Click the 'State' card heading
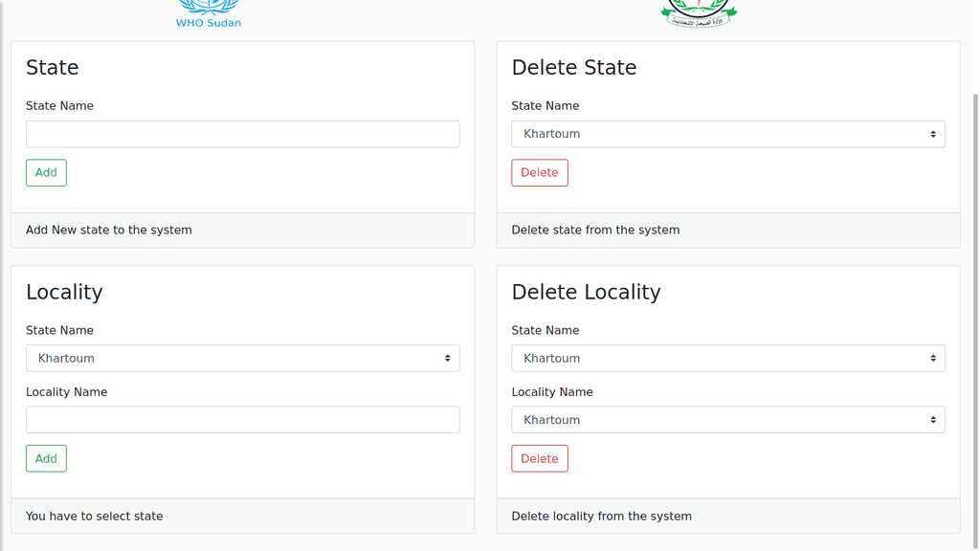Image resolution: width=980 pixels, height=551 pixels. [x=53, y=68]
